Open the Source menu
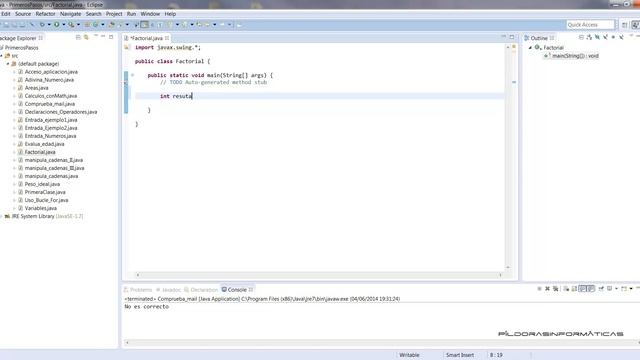Screen dimensions: 640x360 coord(23,14)
